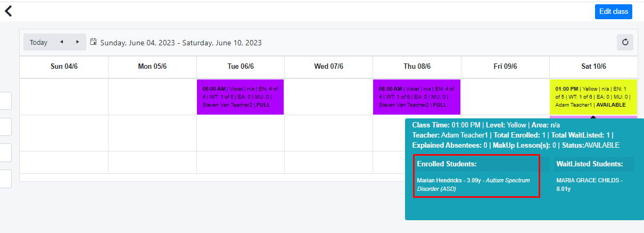The image size is (644, 233).
Task: Click the Fri 09/6 column header
Action: (505, 67)
